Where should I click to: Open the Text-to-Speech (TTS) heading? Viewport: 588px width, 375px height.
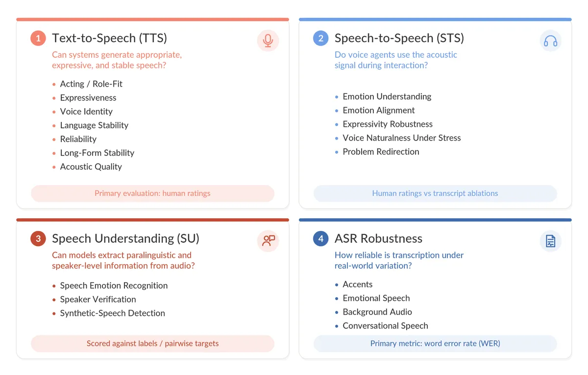(x=110, y=38)
